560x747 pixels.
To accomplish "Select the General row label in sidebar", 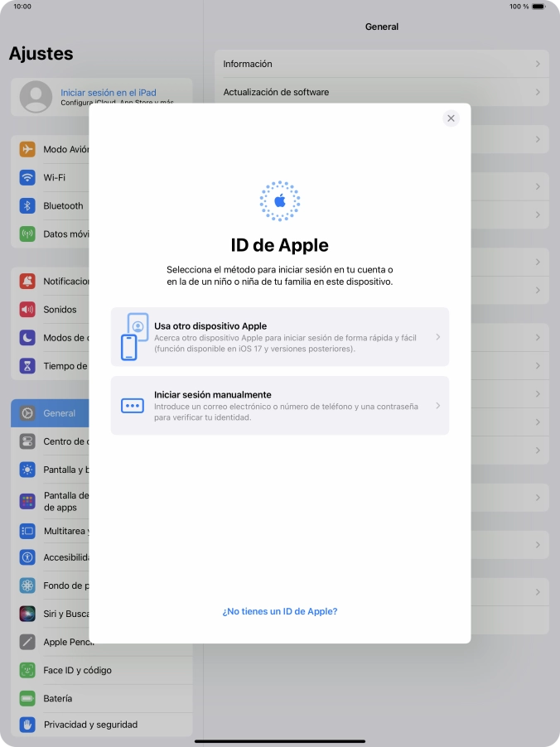I will [x=59, y=413].
